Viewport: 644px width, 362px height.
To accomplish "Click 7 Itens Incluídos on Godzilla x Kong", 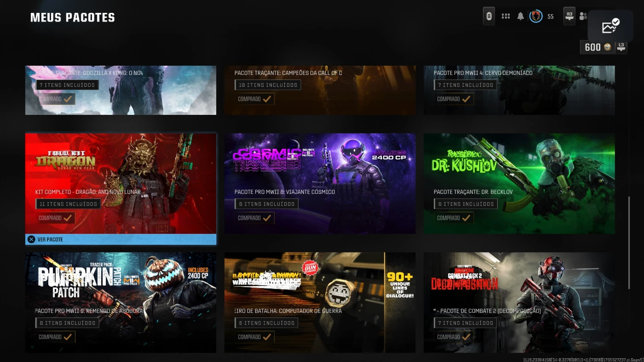I will coord(67,85).
